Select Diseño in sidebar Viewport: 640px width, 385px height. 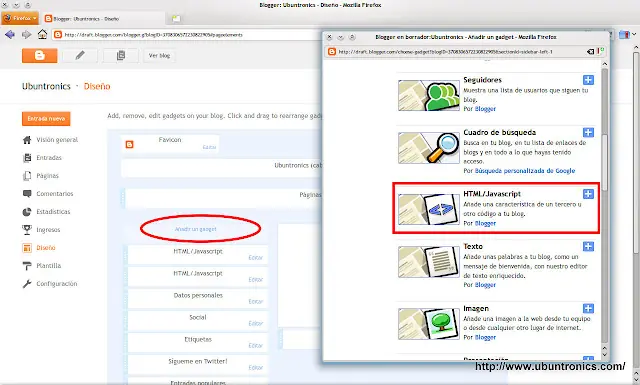coord(46,248)
